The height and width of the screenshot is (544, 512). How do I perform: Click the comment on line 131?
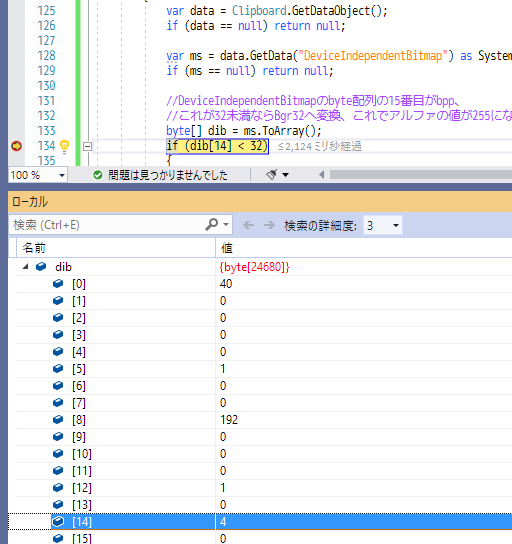click(x=313, y=101)
